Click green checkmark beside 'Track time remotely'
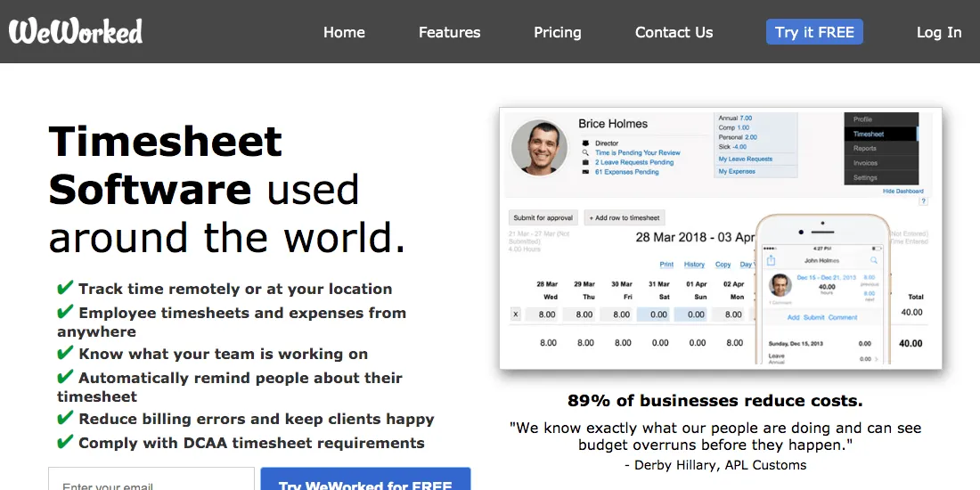This screenshot has width=980, height=490. pos(65,288)
